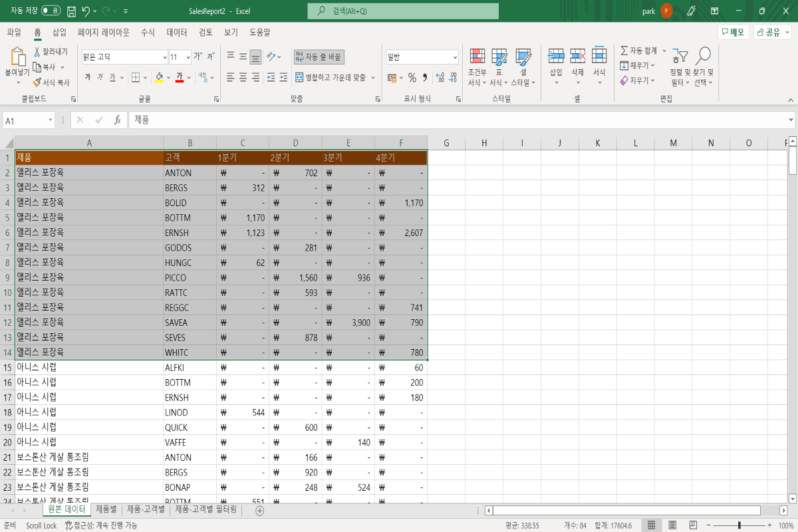798x532 pixels.
Task: Select the column B header
Action: 190,143
